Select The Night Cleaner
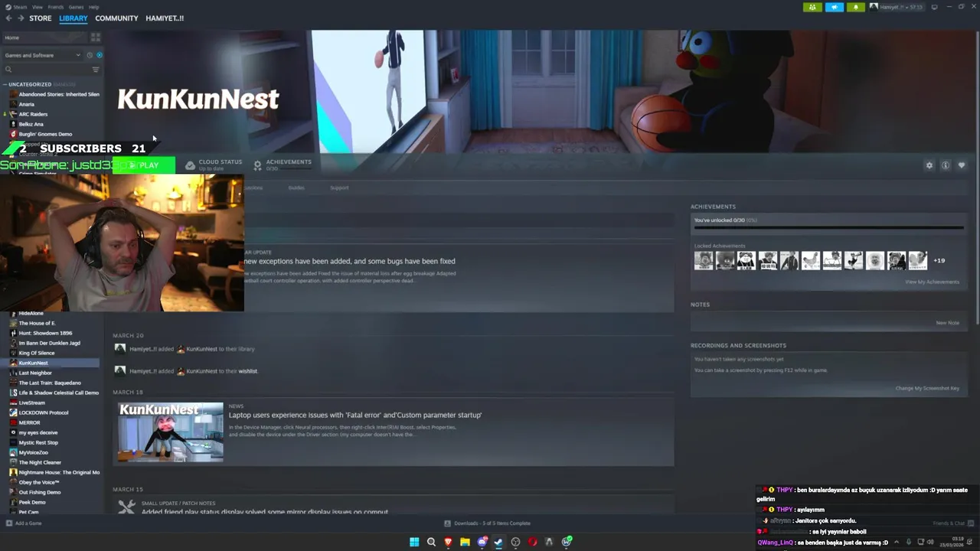 click(x=40, y=462)
